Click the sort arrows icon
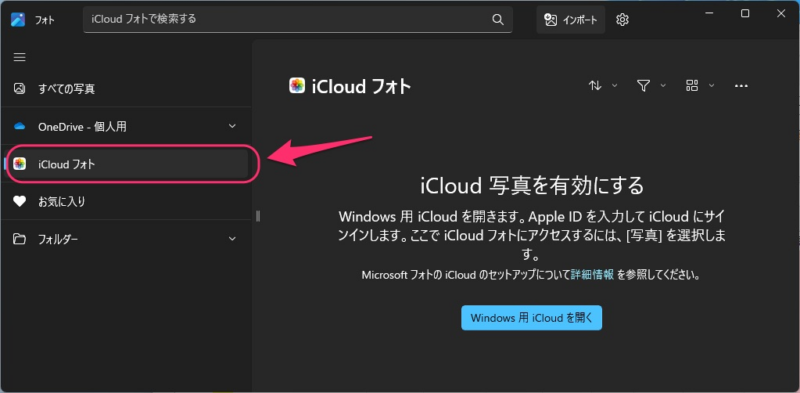 (x=595, y=86)
